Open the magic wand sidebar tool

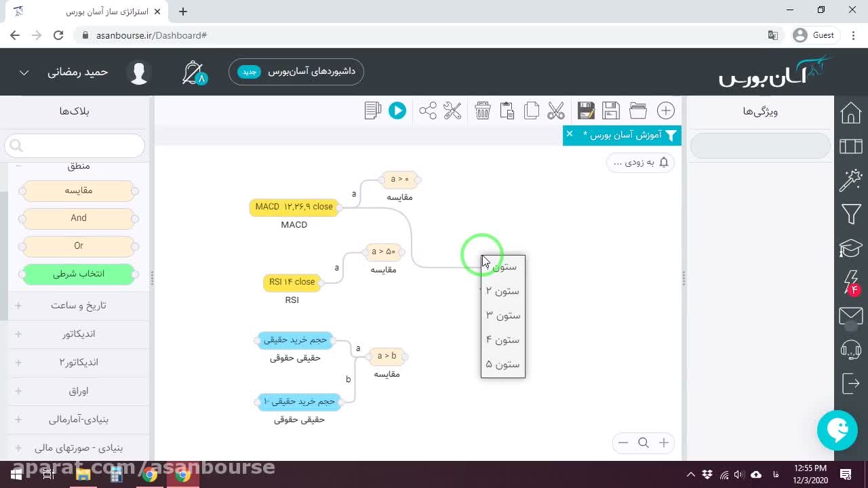(x=851, y=180)
